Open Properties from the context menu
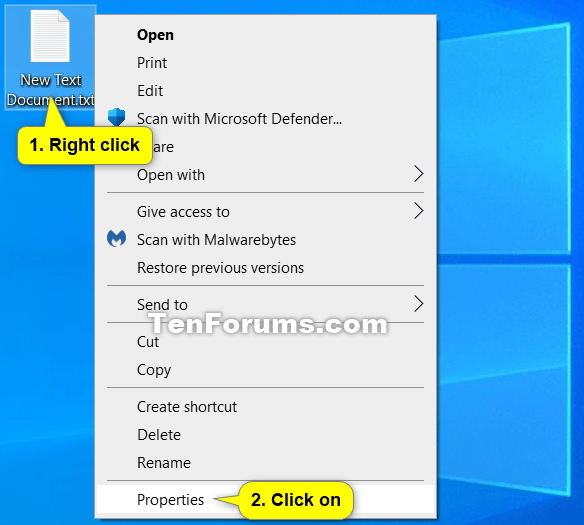The image size is (584, 525). pos(266,500)
